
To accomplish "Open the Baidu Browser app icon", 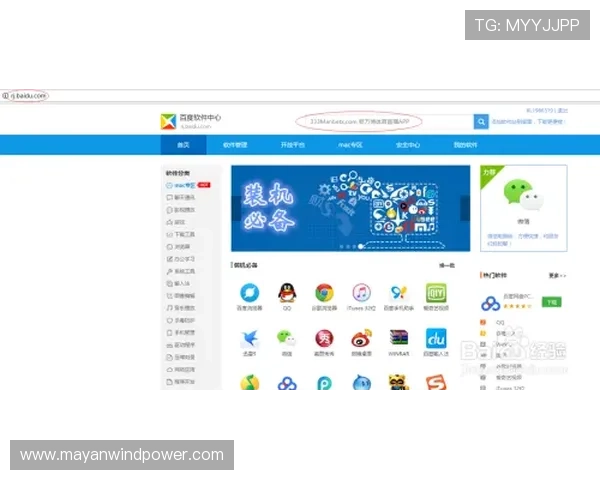I will pyautogui.click(x=249, y=293).
